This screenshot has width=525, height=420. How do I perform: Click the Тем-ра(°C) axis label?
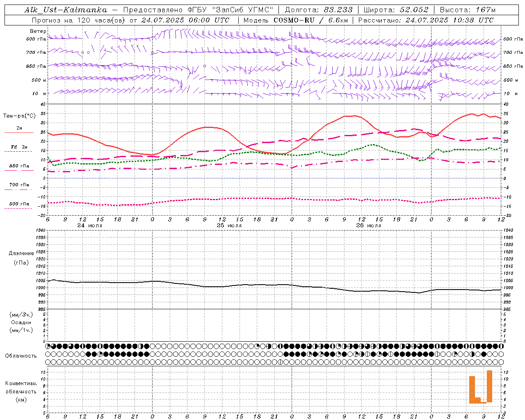click(19, 116)
